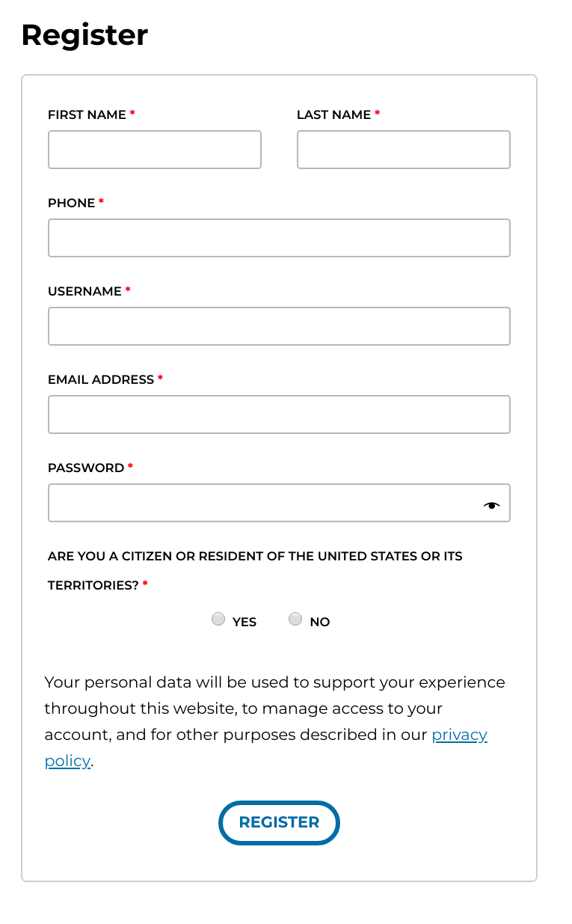Click the PHONE label text

[71, 203]
